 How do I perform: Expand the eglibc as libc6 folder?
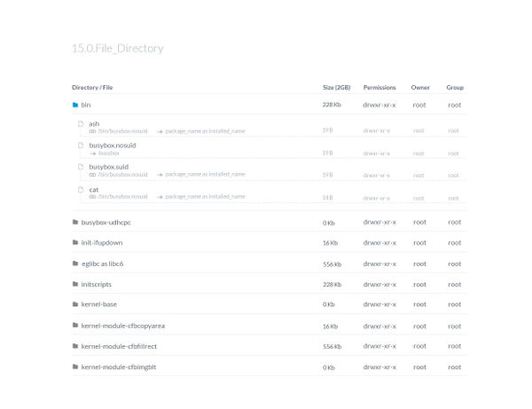tap(102, 263)
